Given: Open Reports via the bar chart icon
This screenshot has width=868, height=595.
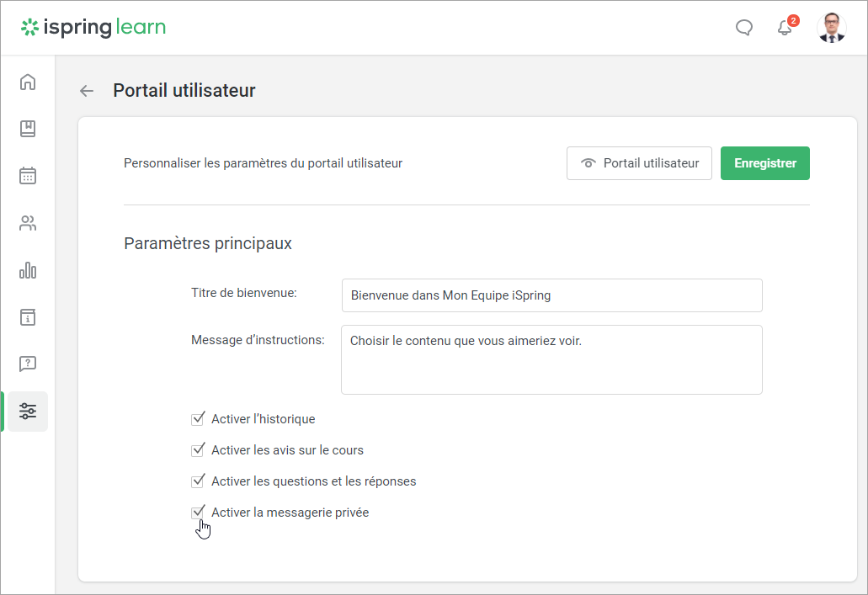Looking at the screenshot, I should [x=28, y=270].
